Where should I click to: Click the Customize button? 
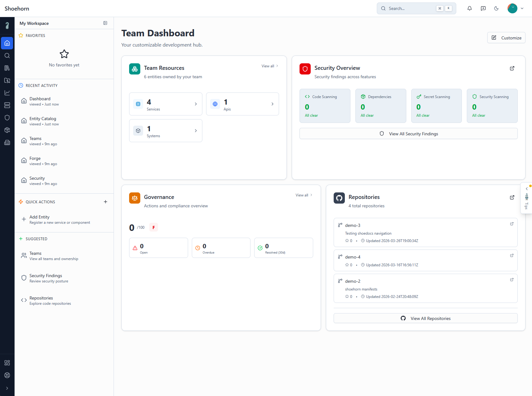tap(506, 38)
